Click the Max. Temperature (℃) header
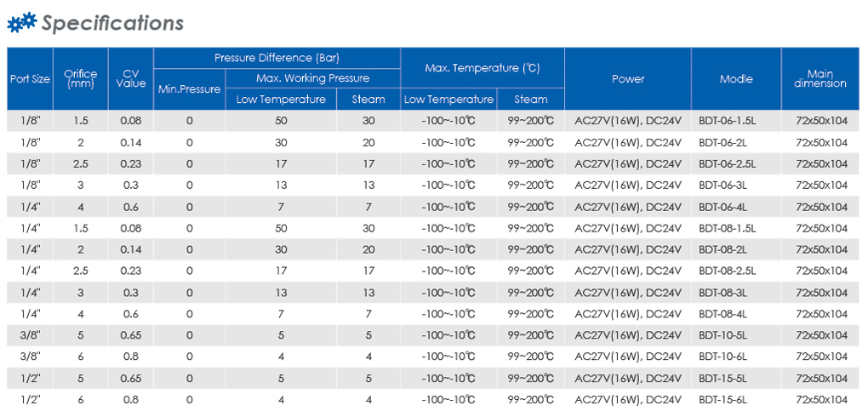The height and width of the screenshot is (411, 868). click(x=483, y=68)
